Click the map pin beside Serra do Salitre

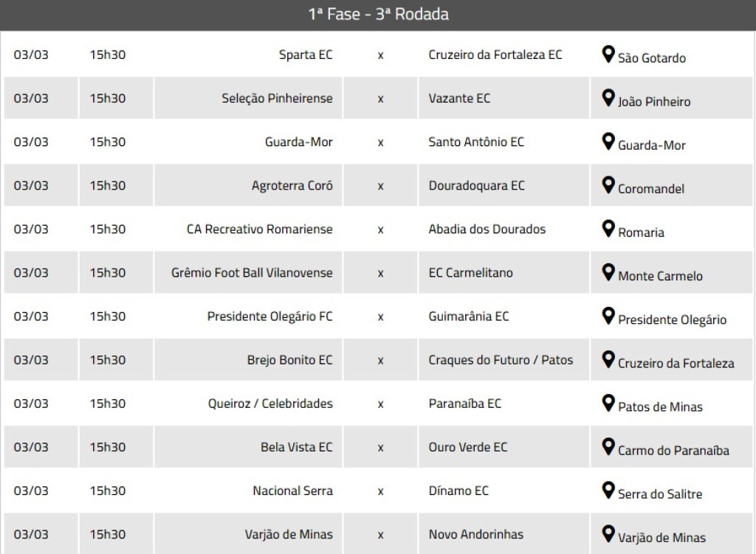click(x=608, y=489)
